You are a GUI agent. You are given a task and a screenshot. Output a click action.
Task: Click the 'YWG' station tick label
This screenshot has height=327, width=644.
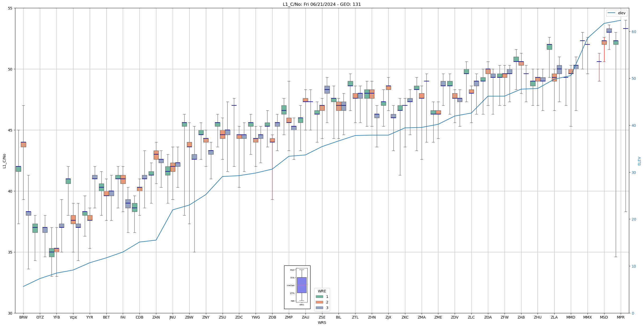click(256, 317)
